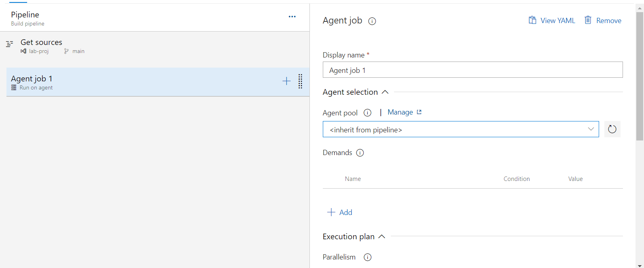
Task: Click the Get sources filter icon
Action: [x=10, y=44]
